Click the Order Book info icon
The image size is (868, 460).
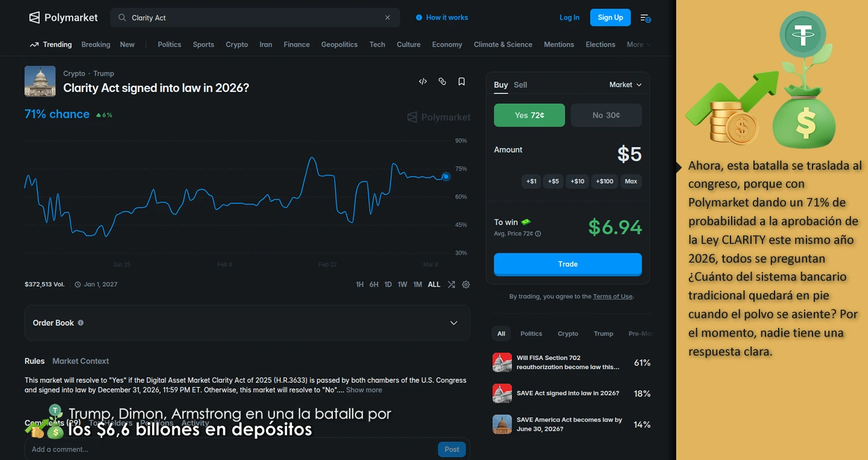pyautogui.click(x=81, y=323)
